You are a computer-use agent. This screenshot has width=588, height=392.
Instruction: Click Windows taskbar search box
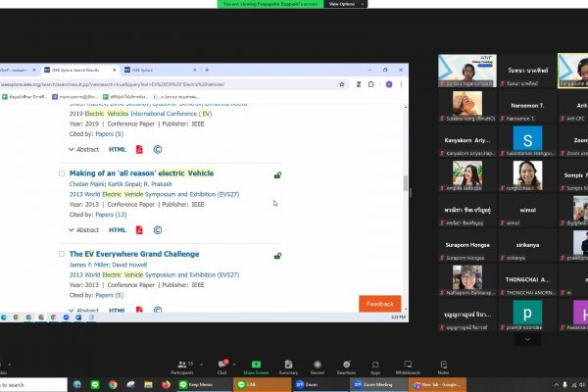click(33, 385)
